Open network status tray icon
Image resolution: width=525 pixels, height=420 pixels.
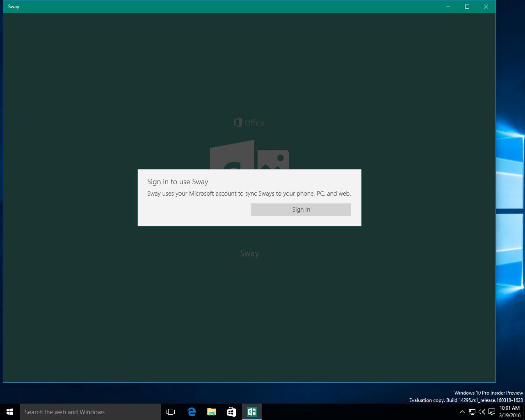click(x=472, y=412)
